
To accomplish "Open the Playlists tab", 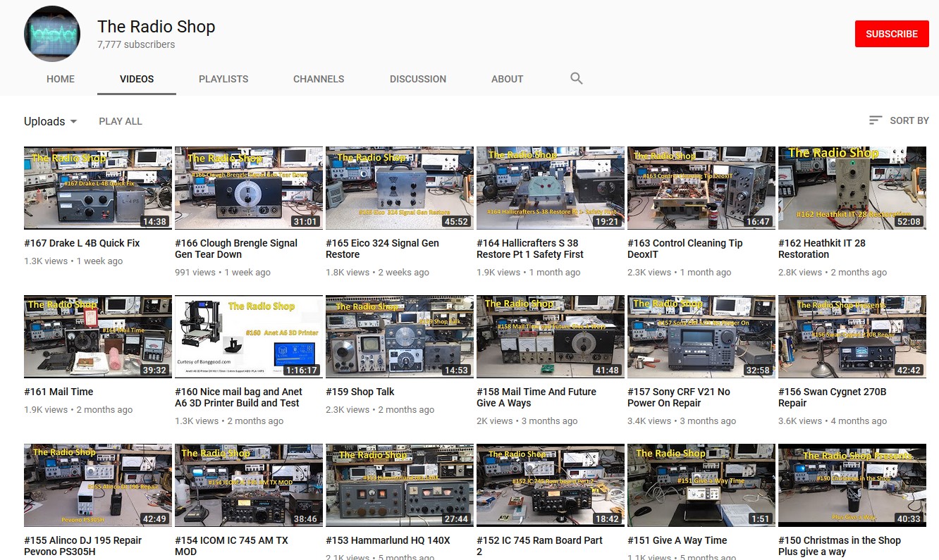I will [x=223, y=79].
